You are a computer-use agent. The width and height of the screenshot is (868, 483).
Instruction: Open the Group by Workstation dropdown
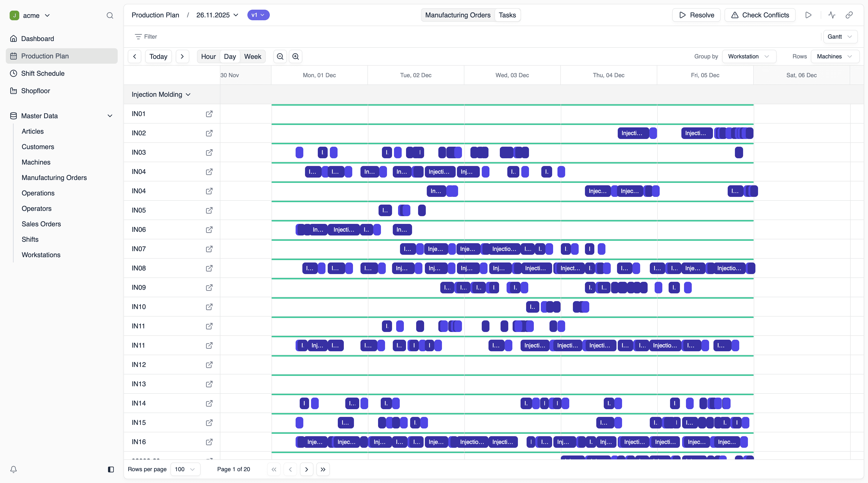pos(749,56)
